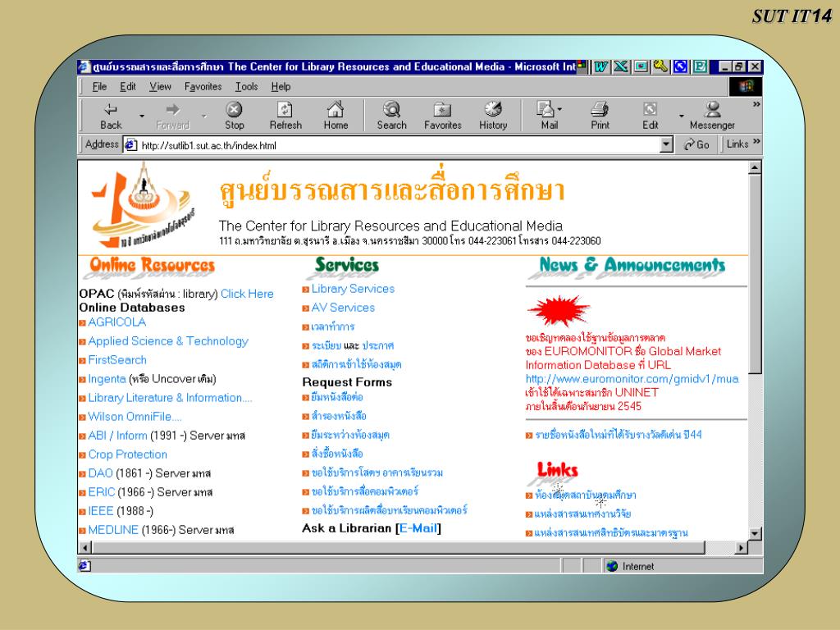Image resolution: width=840 pixels, height=630 pixels.
Task: Go to the Home page icon
Action: [x=336, y=116]
